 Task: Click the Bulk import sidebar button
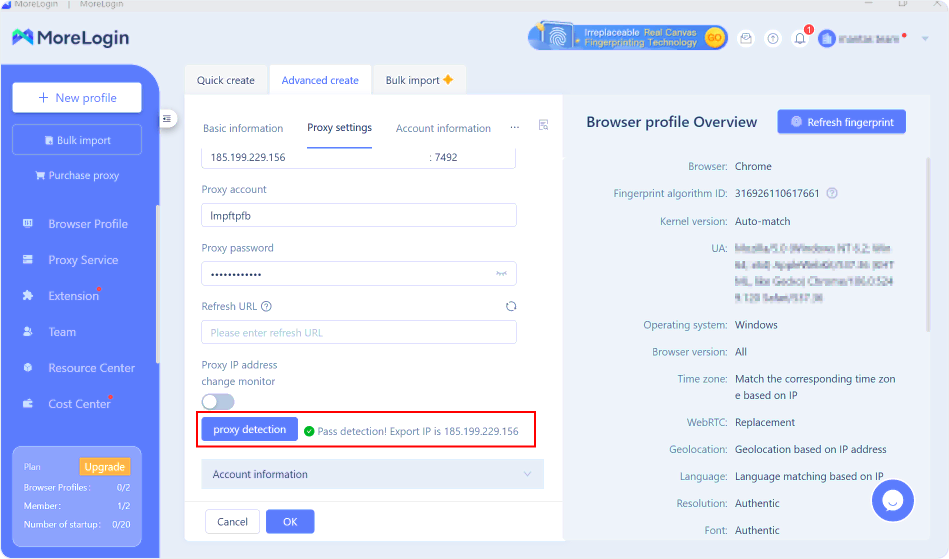point(77,140)
